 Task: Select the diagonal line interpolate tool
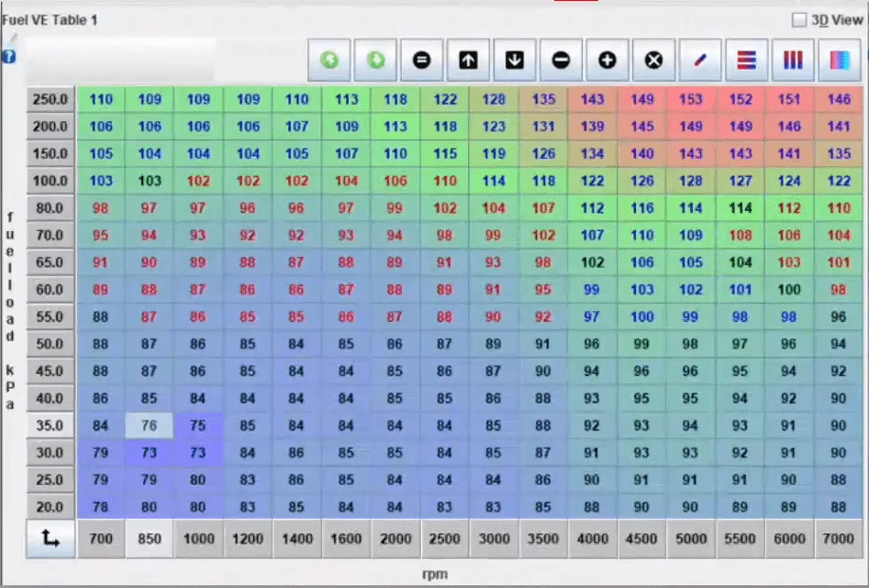(700, 60)
